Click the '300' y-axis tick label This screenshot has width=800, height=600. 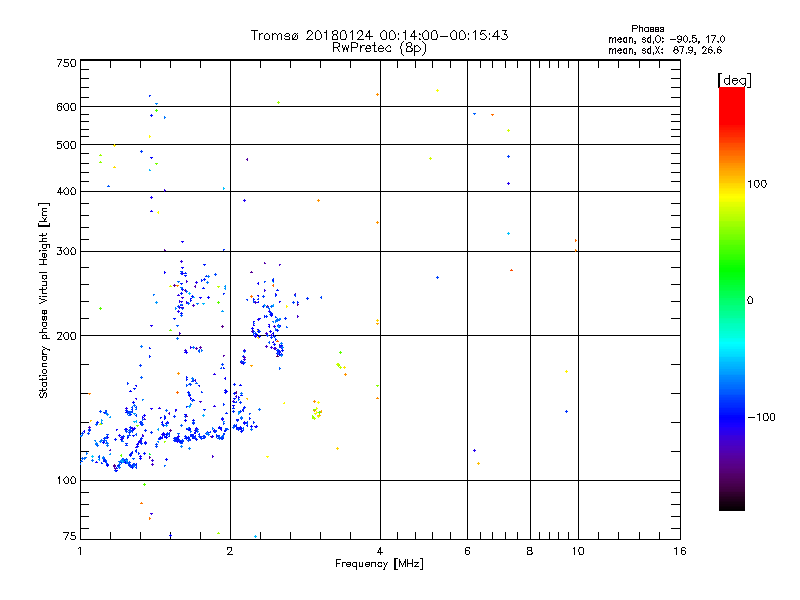(x=66, y=252)
